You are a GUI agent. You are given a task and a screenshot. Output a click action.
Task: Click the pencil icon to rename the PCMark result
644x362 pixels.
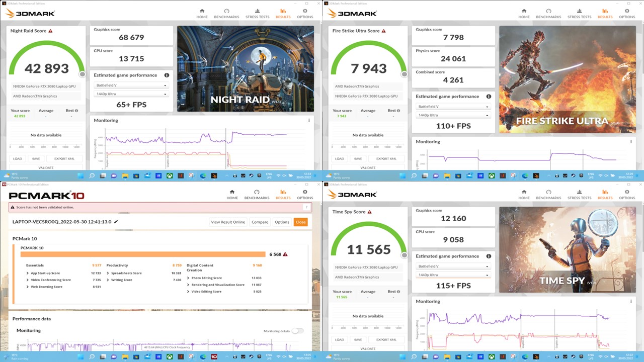click(116, 222)
